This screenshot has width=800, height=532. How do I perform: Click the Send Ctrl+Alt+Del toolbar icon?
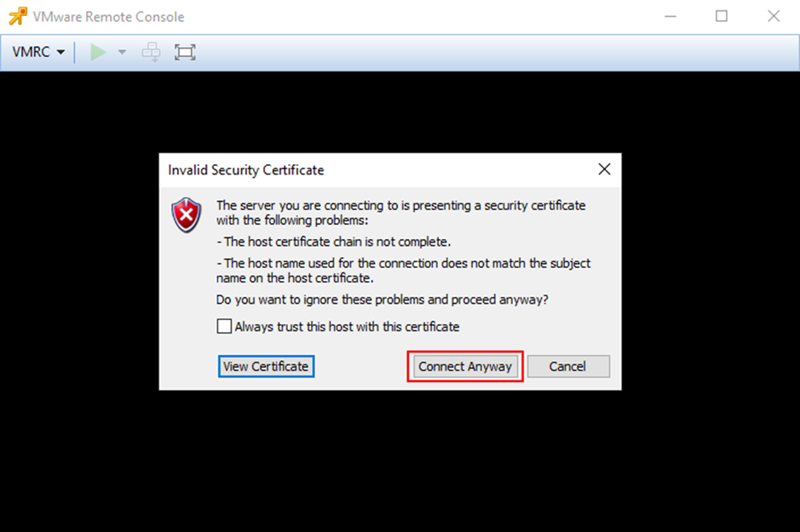coord(151,52)
